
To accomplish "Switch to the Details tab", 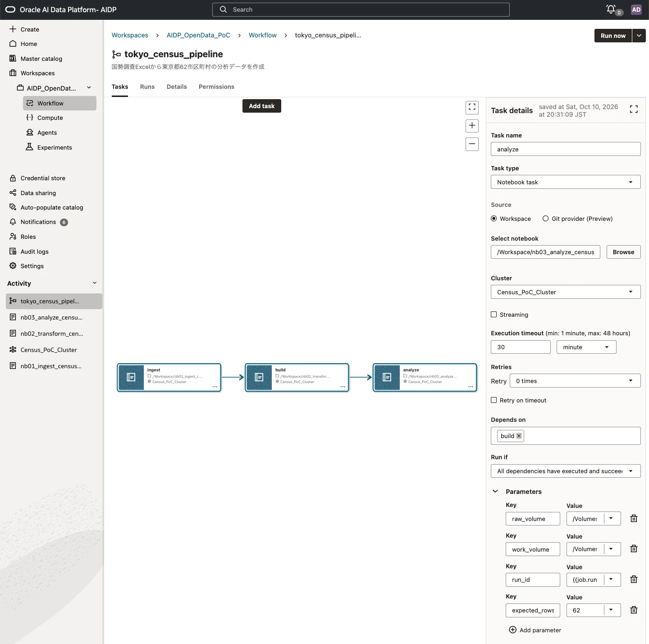I will click(177, 87).
